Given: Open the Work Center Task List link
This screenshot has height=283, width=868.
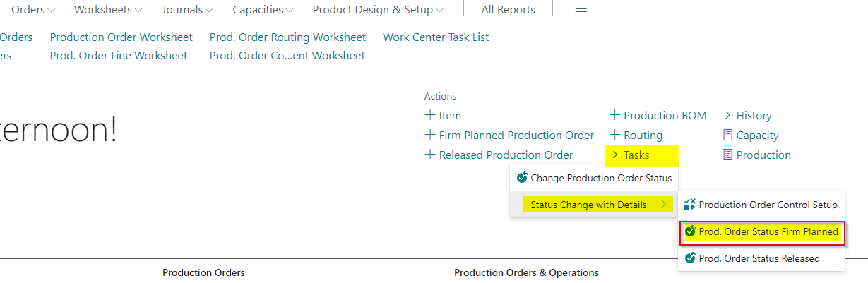Looking at the screenshot, I should (x=436, y=37).
